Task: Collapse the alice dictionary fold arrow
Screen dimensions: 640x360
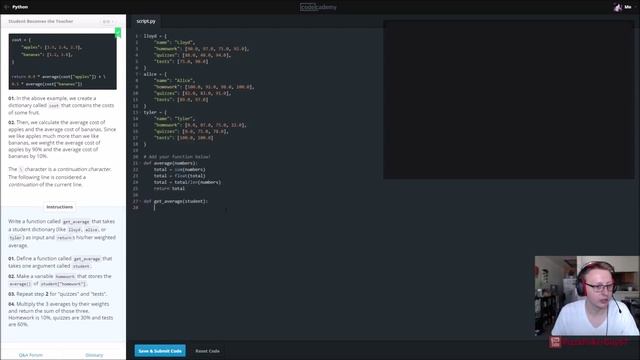Action: pos(141,74)
